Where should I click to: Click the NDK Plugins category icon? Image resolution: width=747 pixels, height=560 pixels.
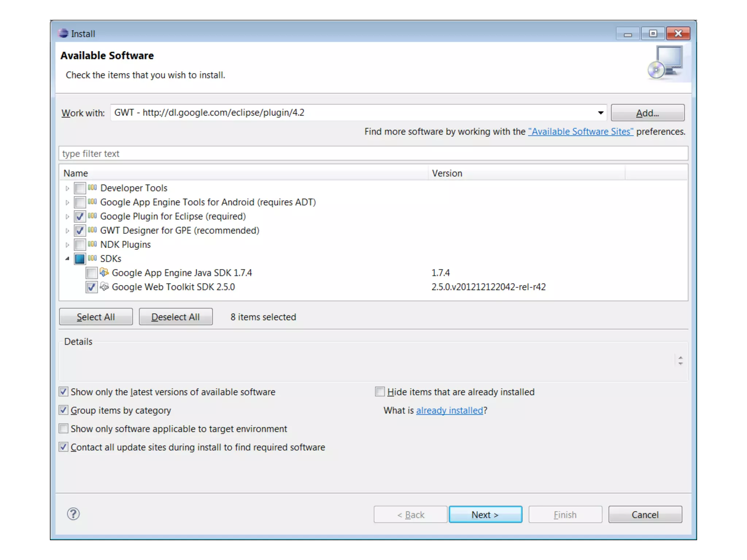[x=92, y=244]
